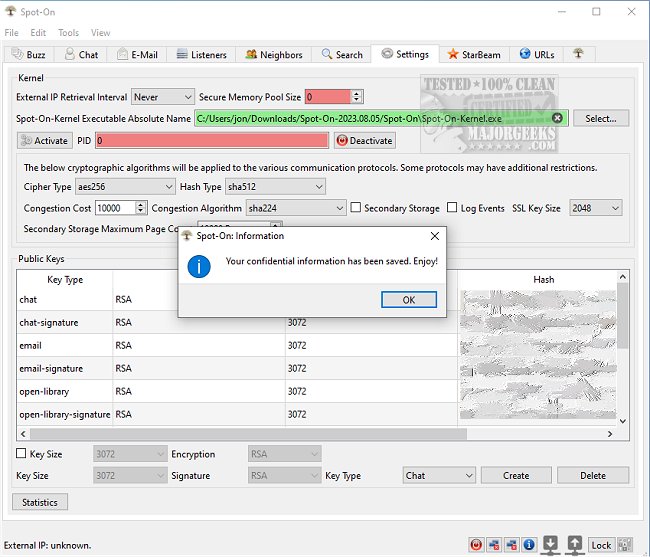This screenshot has width=650, height=557.
Task: Click the download network icon in status bar
Action: click(x=551, y=545)
